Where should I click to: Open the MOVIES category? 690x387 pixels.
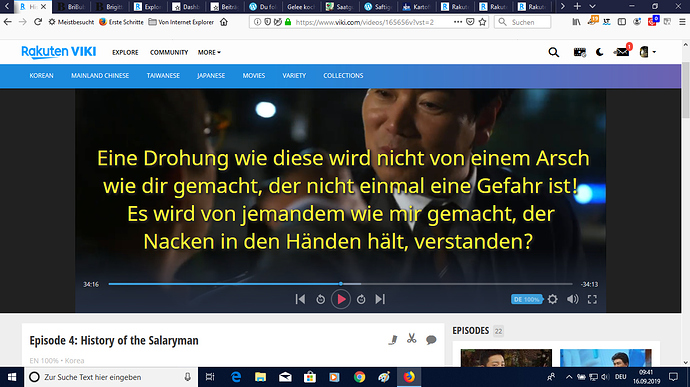point(254,76)
